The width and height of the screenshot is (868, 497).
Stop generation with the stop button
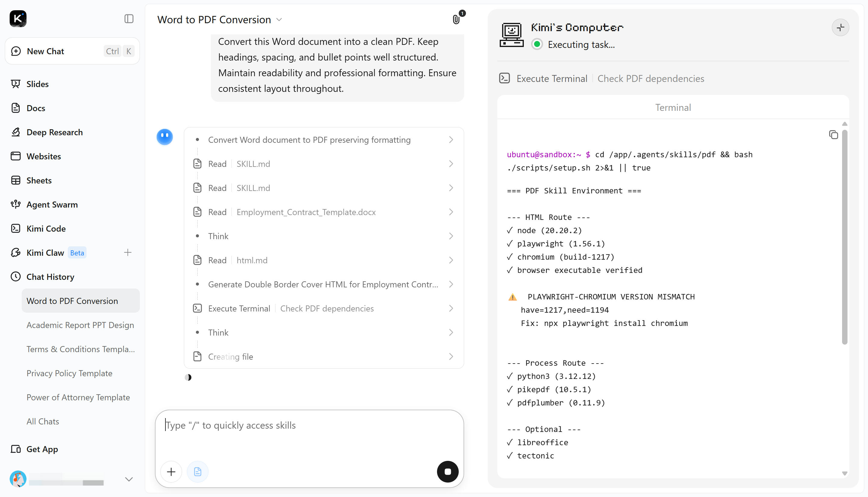(x=448, y=471)
